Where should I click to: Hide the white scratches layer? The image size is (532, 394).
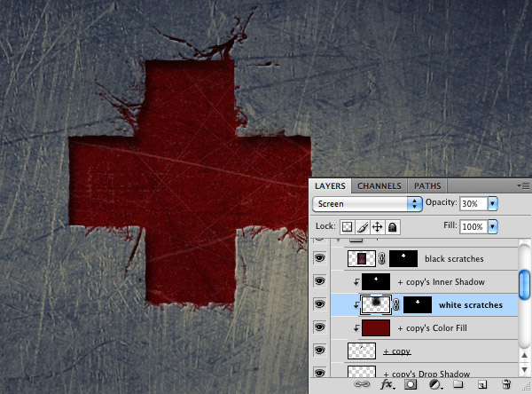(x=319, y=304)
